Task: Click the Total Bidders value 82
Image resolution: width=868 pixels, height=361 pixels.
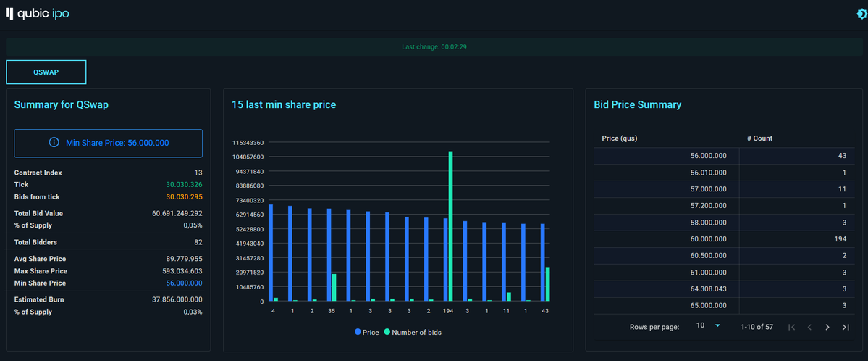Action: (198, 242)
